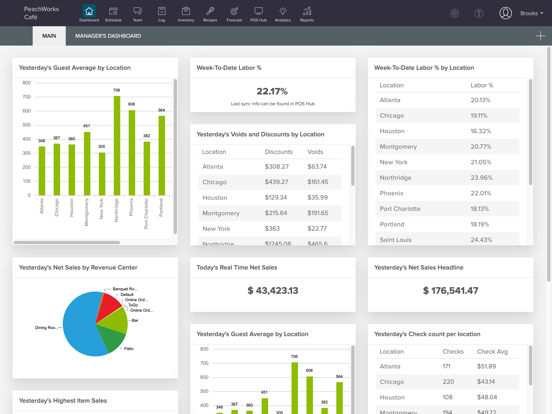Click the Labor % by Location table scrollbar
This screenshot has width=552, height=414.
click(x=531, y=132)
